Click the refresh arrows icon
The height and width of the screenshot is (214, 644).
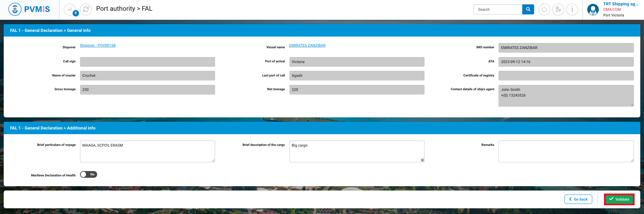pyautogui.click(x=86, y=9)
